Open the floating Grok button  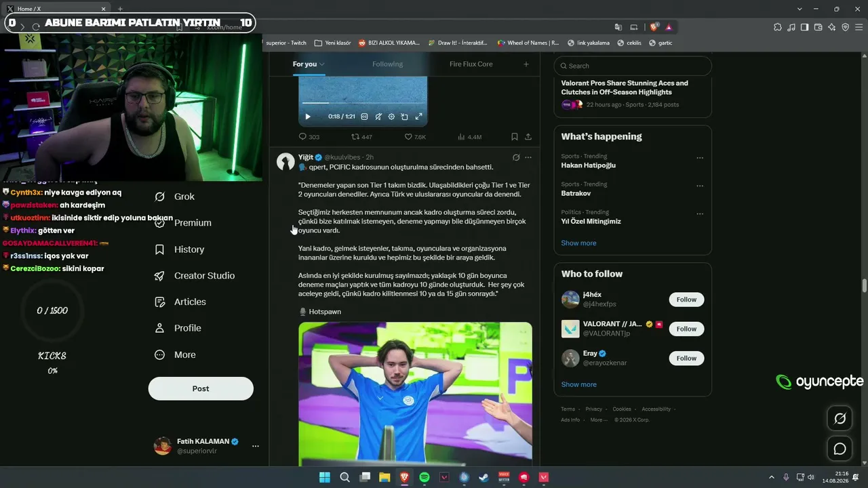point(840,418)
